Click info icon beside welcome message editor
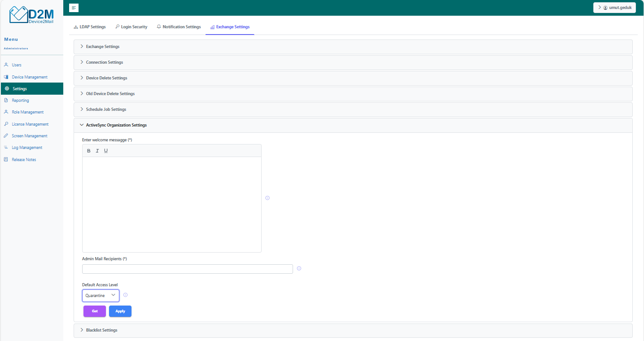Screen dimensions: 644x341 point(267,198)
